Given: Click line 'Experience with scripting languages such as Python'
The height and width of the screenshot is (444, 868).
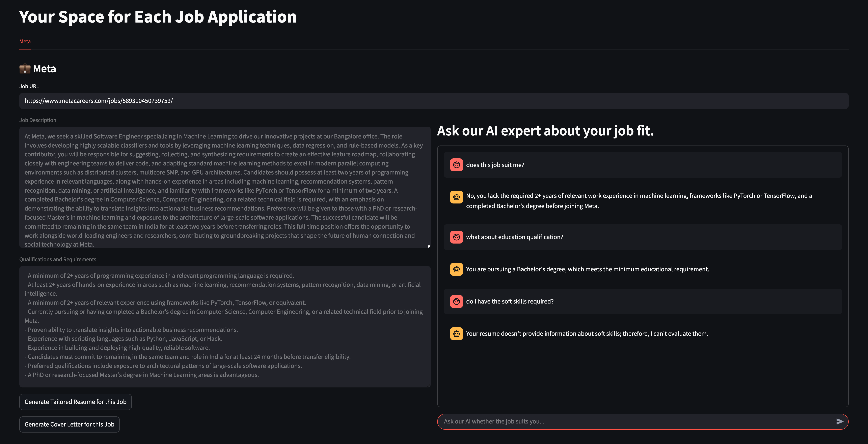Looking at the screenshot, I should click(123, 339).
